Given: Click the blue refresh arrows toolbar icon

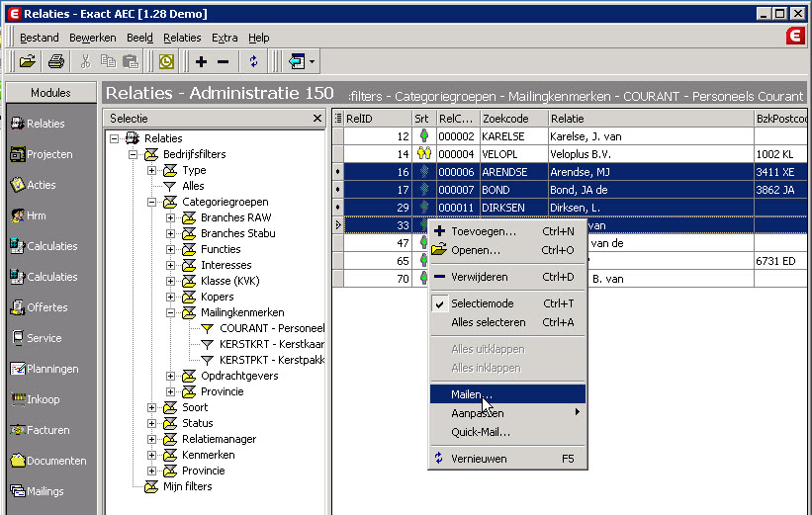Looking at the screenshot, I should 253,61.
